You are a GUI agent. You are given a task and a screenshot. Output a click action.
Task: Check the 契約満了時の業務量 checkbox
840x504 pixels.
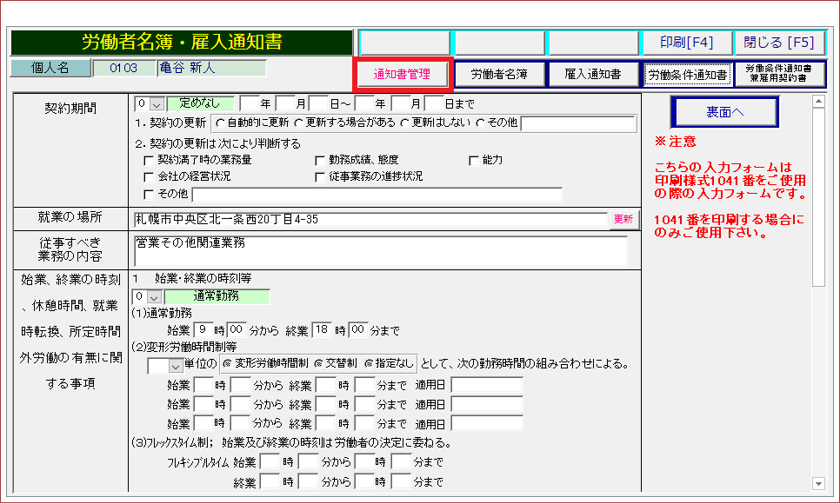click(x=148, y=161)
